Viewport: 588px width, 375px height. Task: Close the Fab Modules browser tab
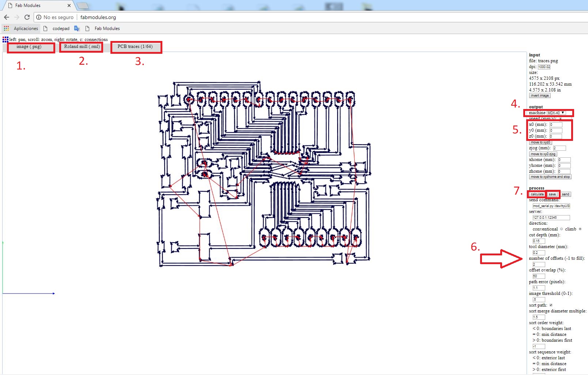[x=69, y=5]
